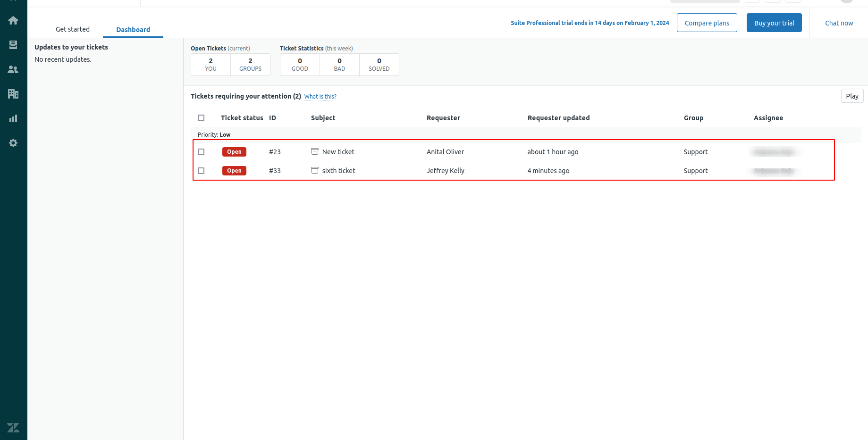Select the Dashboard tab
Screen dimensions: 868x440
(x=133, y=29)
